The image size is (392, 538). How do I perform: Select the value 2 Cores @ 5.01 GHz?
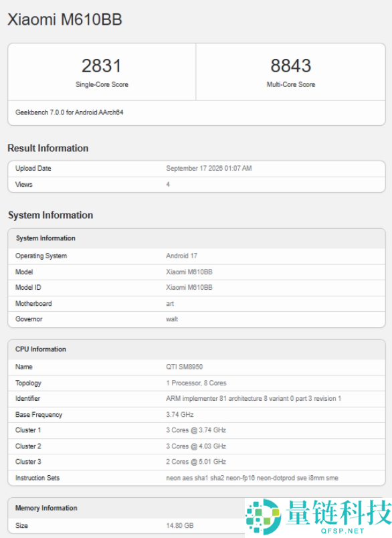point(196,462)
